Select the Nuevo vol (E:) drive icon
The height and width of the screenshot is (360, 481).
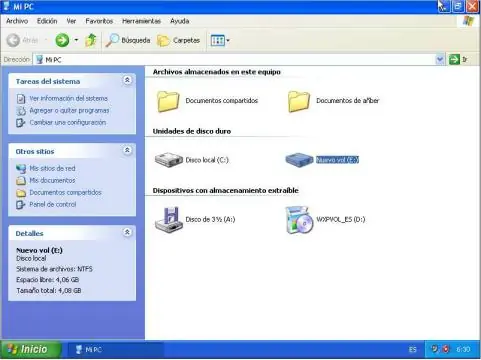[x=299, y=160]
